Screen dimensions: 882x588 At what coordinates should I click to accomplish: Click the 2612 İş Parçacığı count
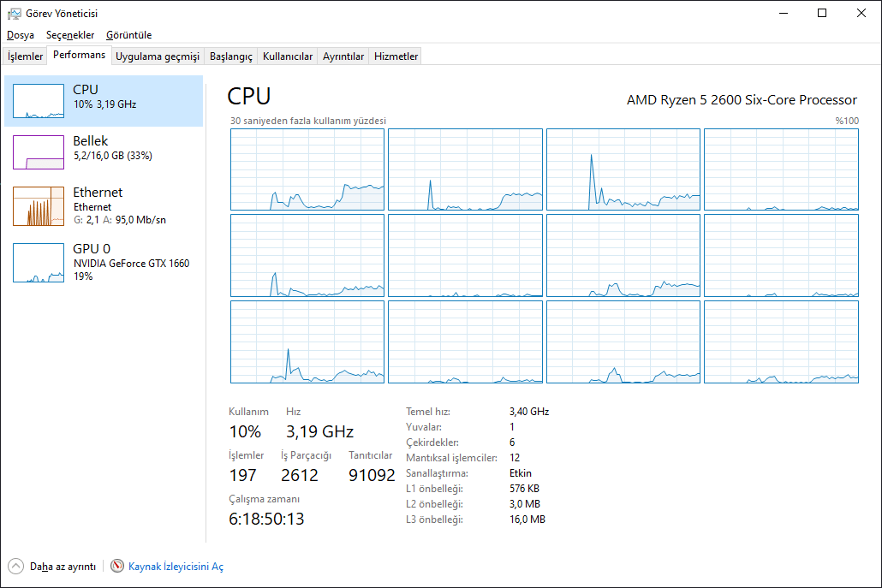coord(299,476)
